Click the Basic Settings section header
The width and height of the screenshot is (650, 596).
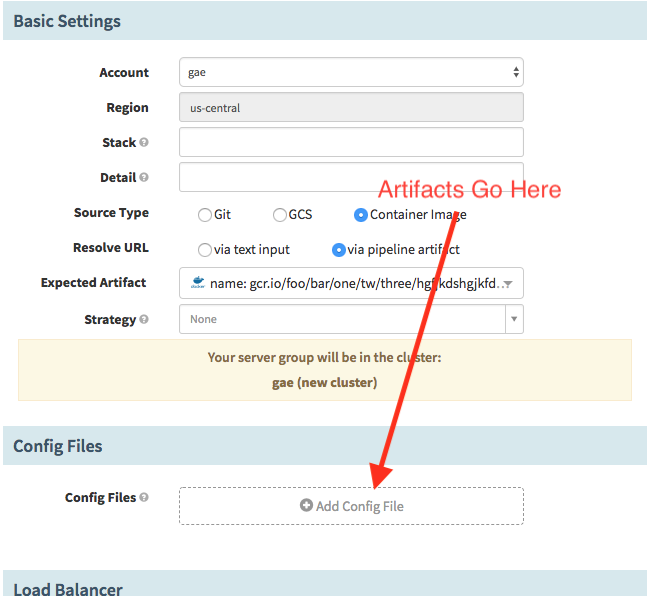[x=325, y=21]
